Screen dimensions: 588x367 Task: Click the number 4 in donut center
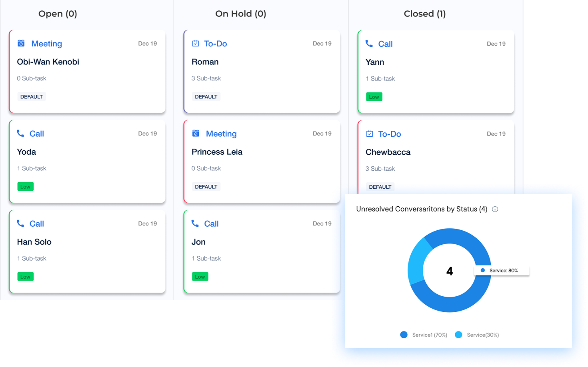(450, 271)
